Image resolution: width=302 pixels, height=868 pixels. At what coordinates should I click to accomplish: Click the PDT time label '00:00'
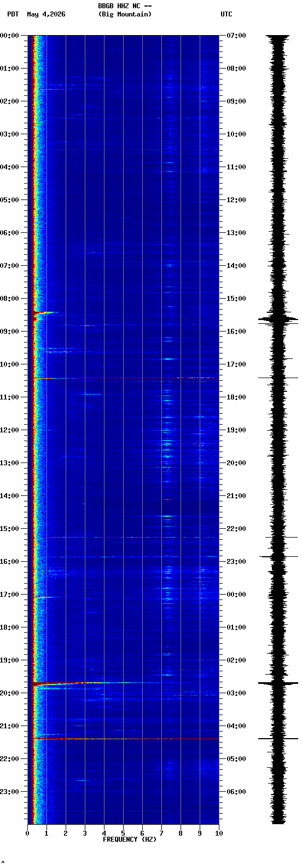point(9,36)
